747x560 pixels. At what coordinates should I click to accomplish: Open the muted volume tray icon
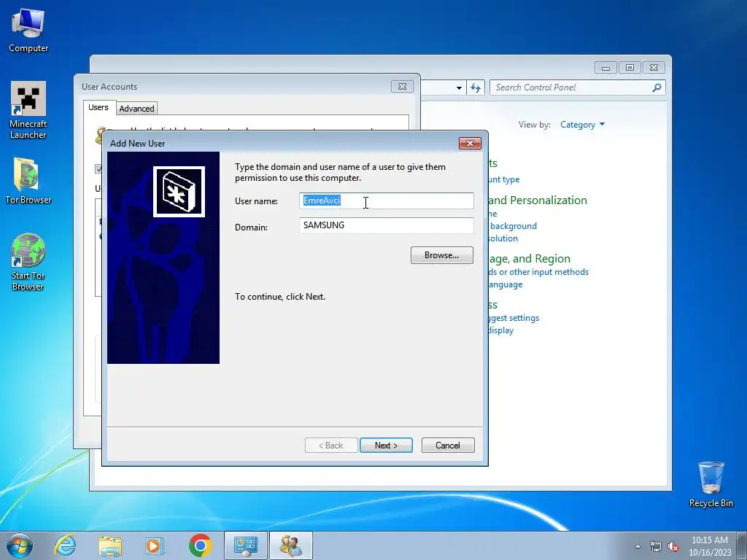[x=673, y=546]
